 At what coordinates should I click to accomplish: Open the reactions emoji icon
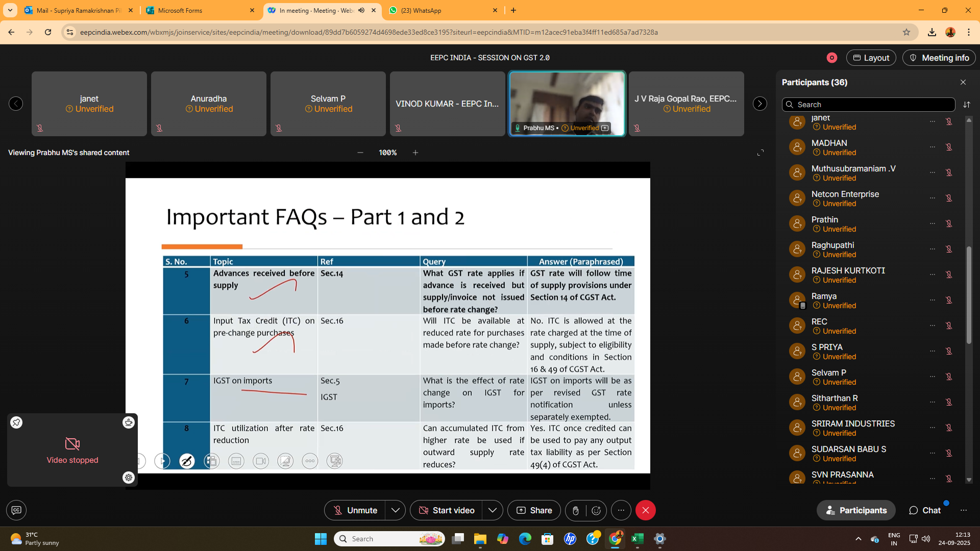pyautogui.click(x=596, y=510)
